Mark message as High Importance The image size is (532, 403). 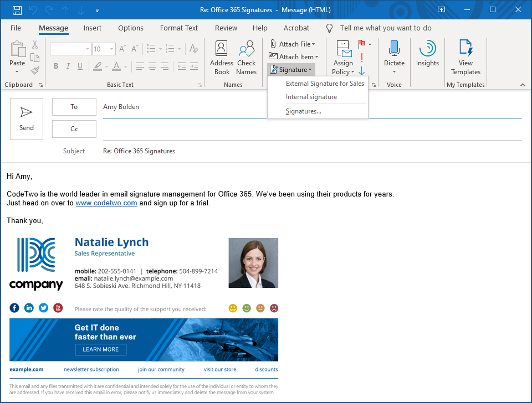(x=361, y=57)
